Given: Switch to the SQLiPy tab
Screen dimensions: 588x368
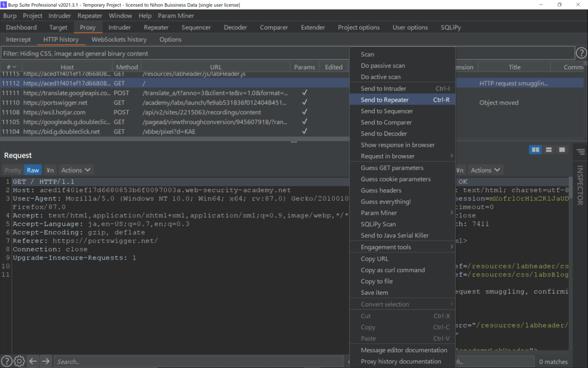Looking at the screenshot, I should 451,27.
